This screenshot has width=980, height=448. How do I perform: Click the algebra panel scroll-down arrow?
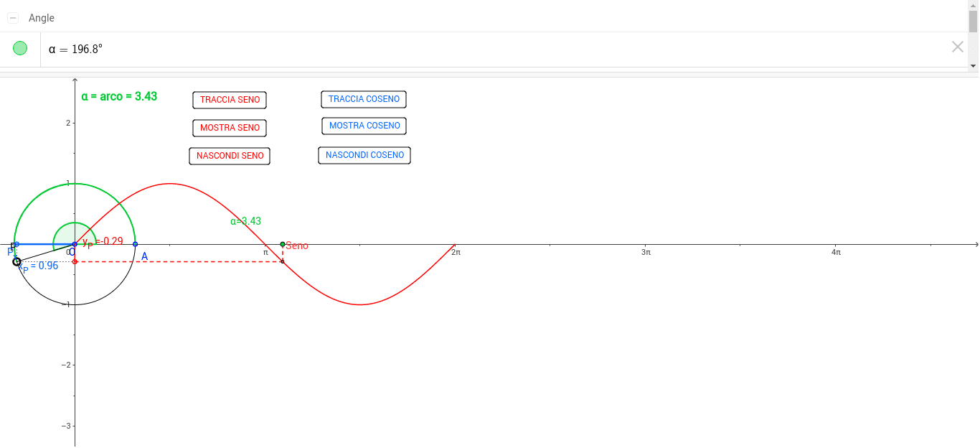pos(974,65)
